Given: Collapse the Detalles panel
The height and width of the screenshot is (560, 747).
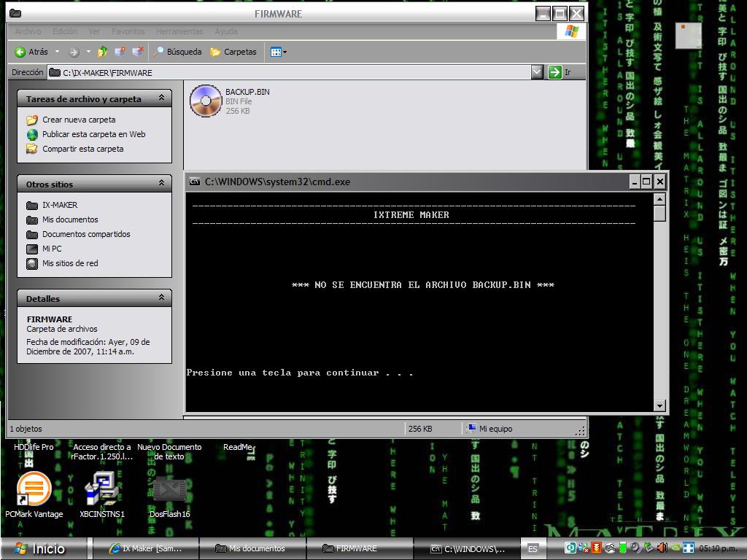Looking at the screenshot, I should click(x=161, y=297).
